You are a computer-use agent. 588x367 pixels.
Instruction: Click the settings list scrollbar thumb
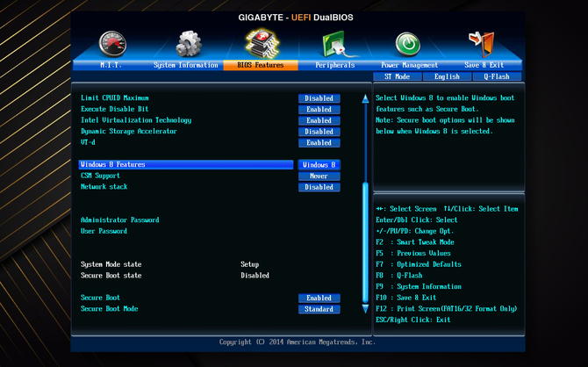click(365, 242)
